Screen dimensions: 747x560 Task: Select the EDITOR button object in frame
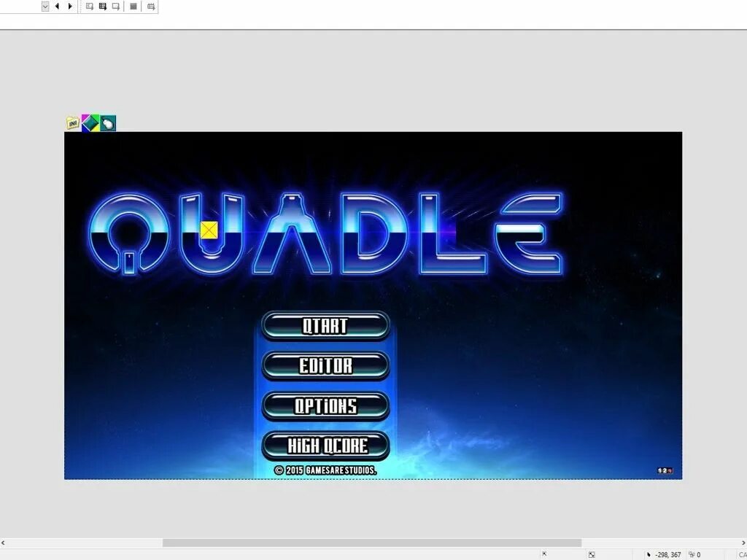(x=326, y=366)
